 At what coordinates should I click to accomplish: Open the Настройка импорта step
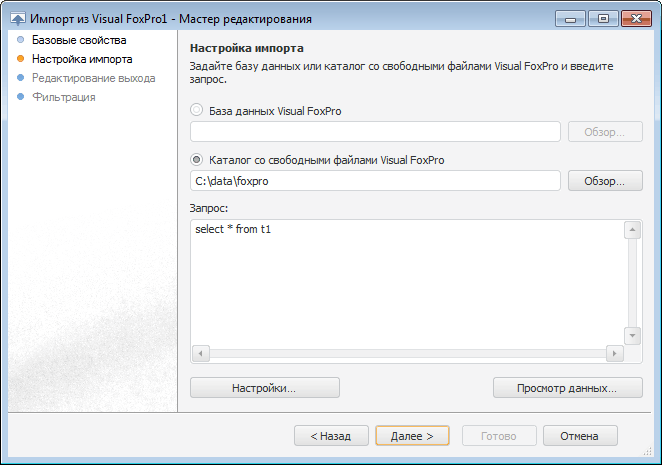[82, 59]
